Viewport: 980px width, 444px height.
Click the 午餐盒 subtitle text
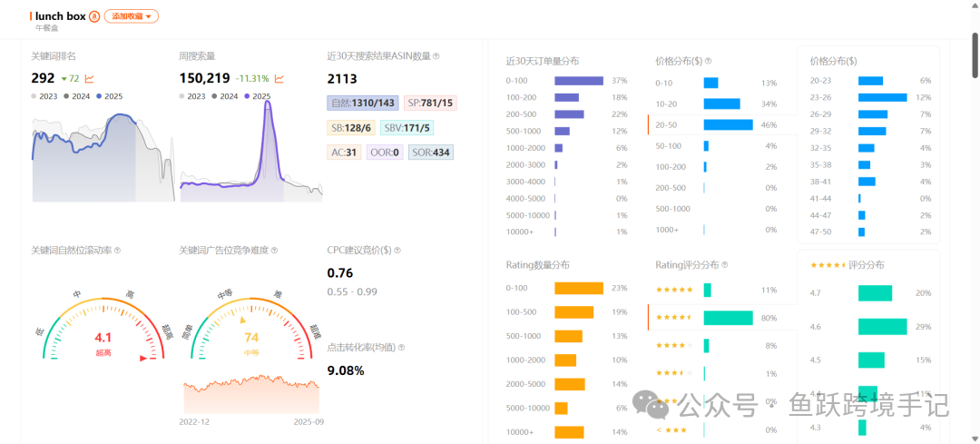coord(46,28)
